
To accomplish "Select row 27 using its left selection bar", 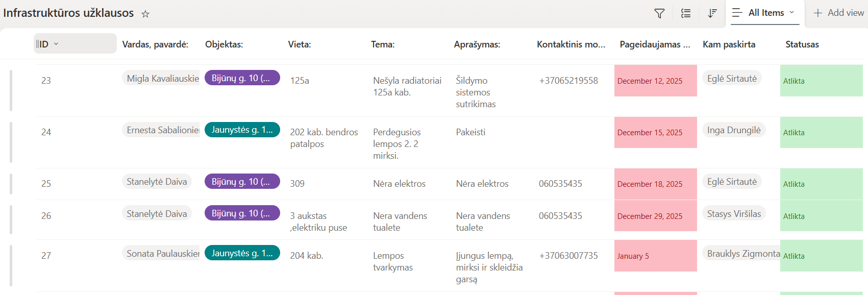I will pos(11,265).
